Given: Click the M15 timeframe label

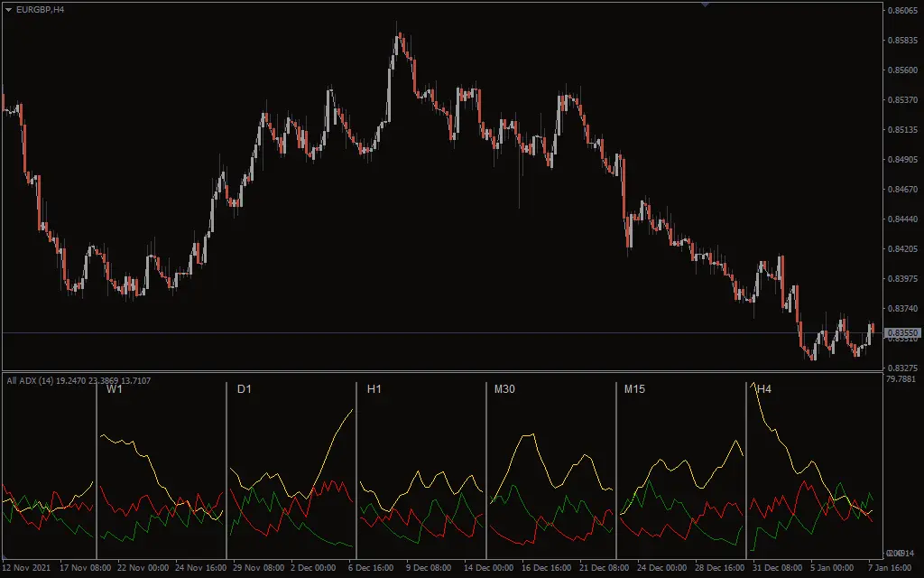Looking at the screenshot, I should (x=633, y=390).
